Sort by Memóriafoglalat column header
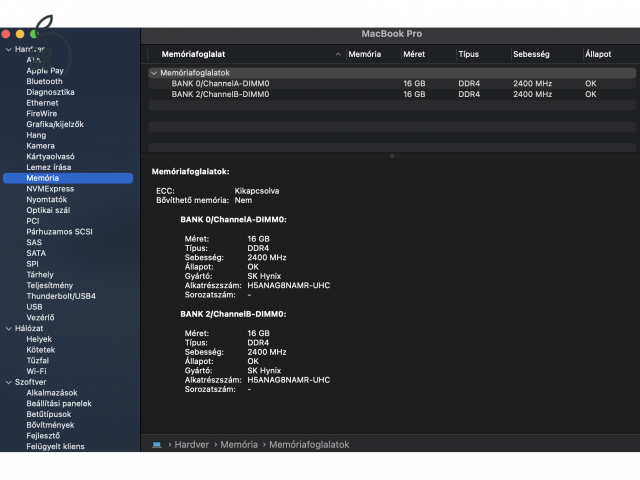The image size is (640, 480). pos(193,54)
